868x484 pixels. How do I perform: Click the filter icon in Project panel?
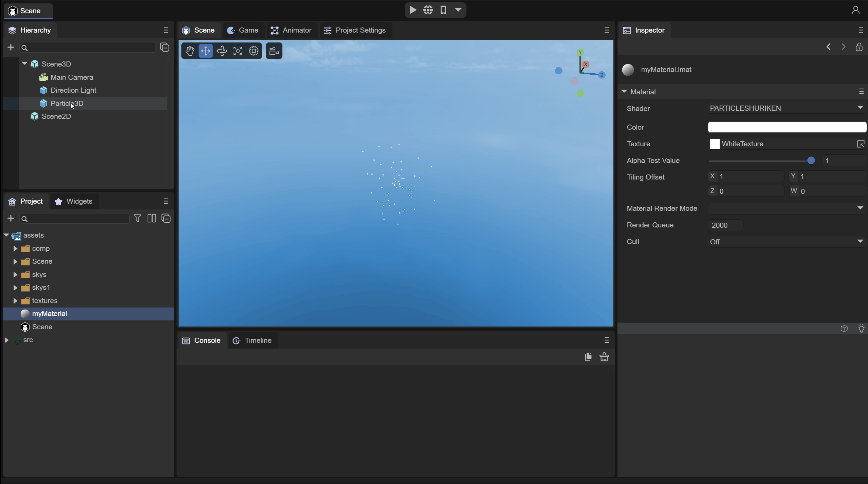137,218
